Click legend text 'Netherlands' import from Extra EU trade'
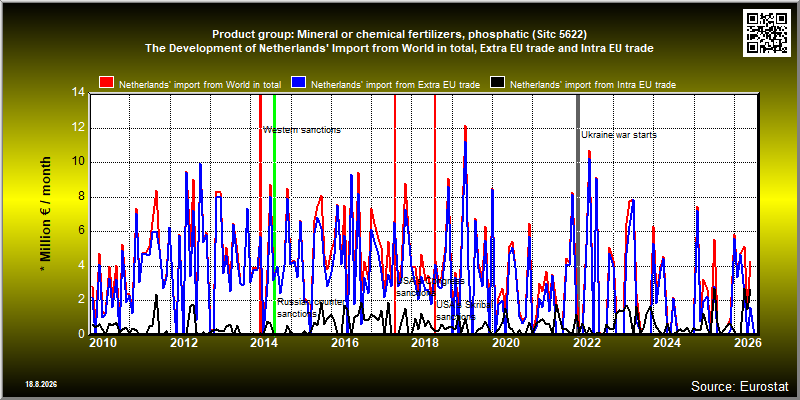 coord(395,85)
